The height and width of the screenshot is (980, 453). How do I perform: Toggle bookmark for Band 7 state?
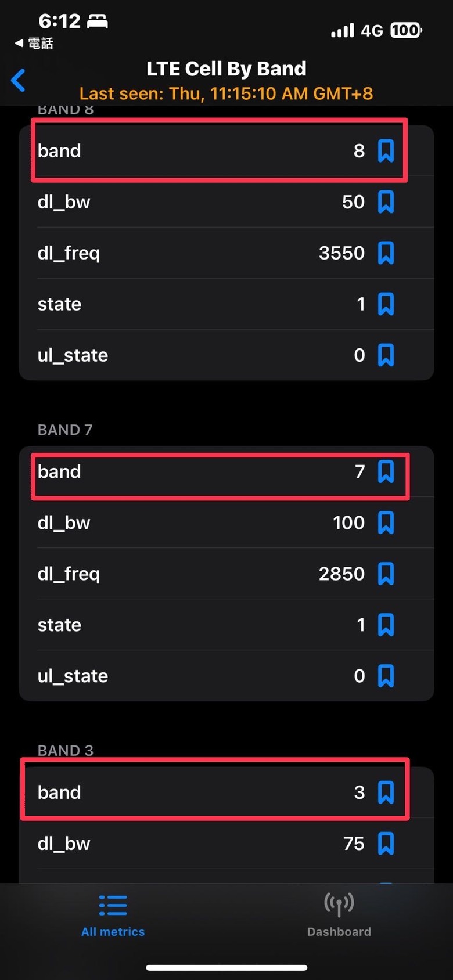(x=386, y=625)
